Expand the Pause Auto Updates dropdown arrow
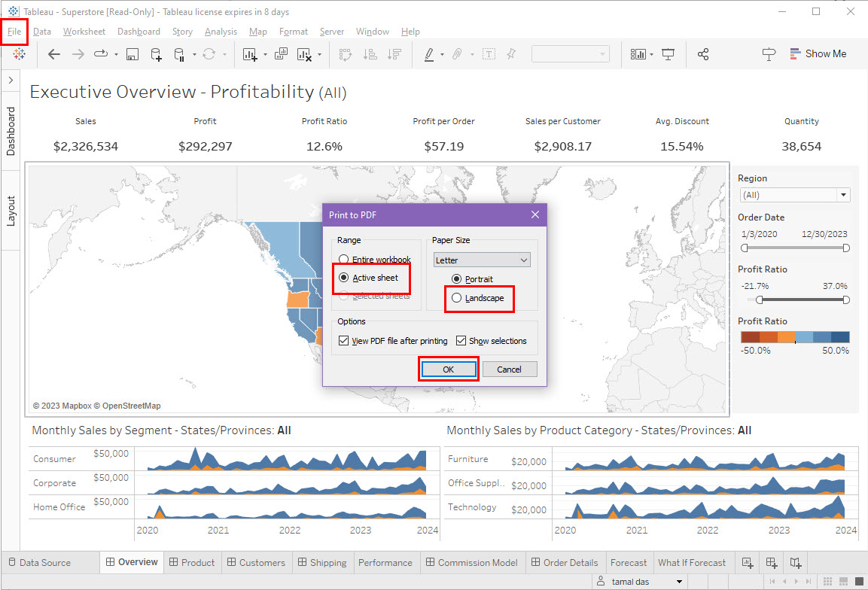This screenshot has width=868, height=590. 194,54
